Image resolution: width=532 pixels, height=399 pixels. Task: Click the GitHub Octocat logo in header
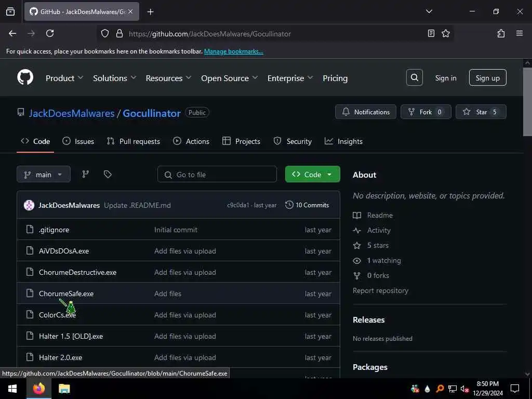[25, 78]
